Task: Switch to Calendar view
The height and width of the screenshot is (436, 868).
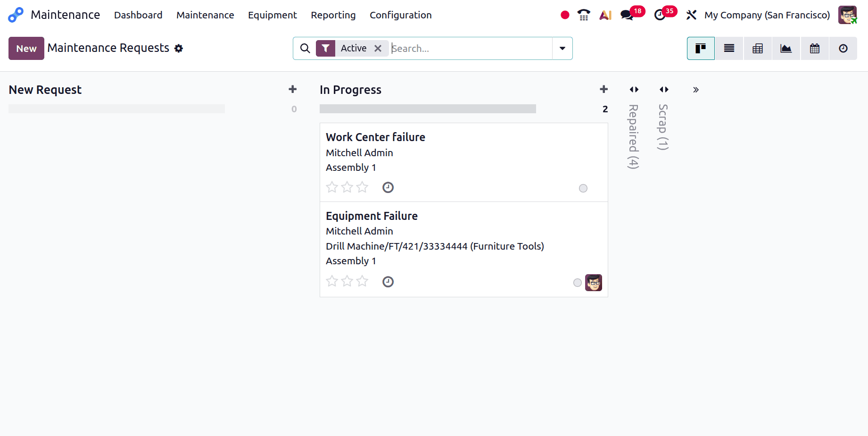Action: [x=815, y=48]
